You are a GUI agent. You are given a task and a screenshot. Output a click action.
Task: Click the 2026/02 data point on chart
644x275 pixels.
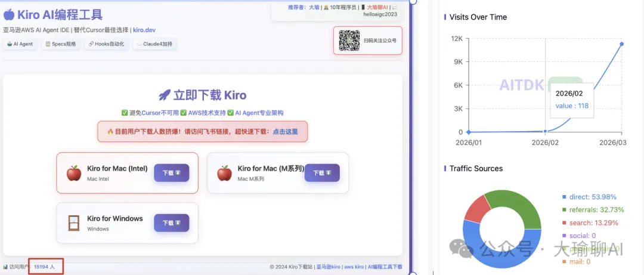pyautogui.click(x=546, y=131)
